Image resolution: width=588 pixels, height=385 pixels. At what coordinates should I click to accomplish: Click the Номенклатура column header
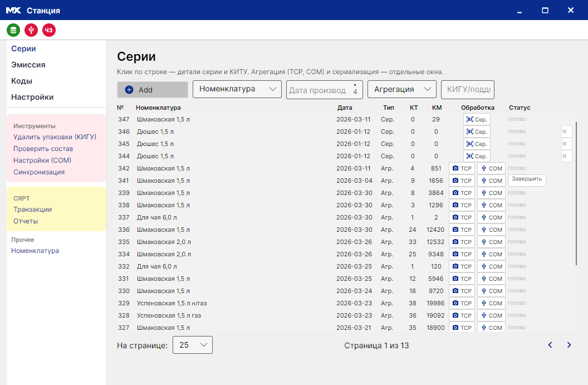[x=158, y=108]
